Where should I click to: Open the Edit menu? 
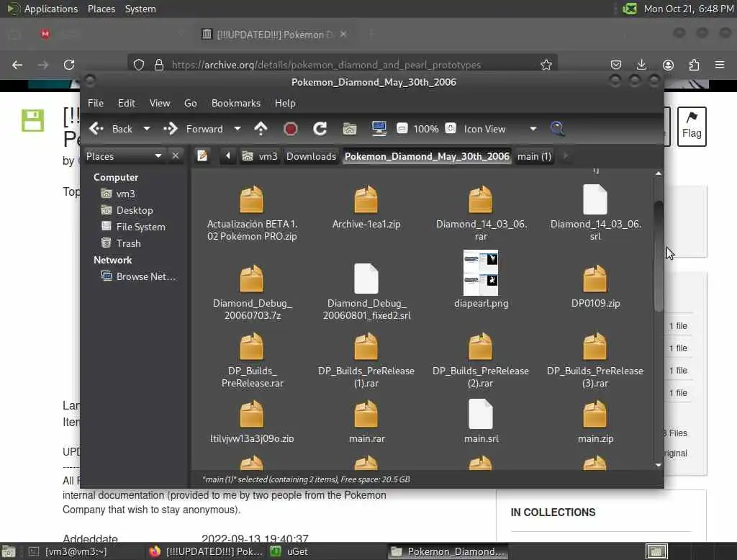point(126,103)
